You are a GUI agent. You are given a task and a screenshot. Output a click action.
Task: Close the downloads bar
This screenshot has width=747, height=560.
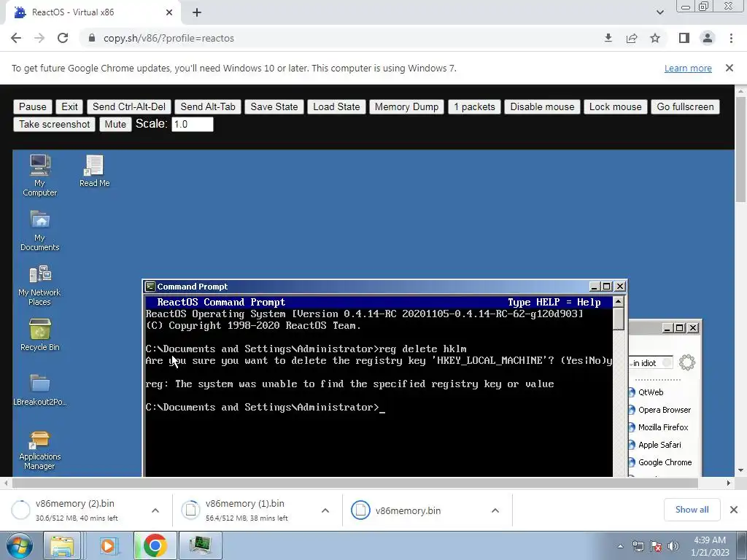[x=734, y=510]
